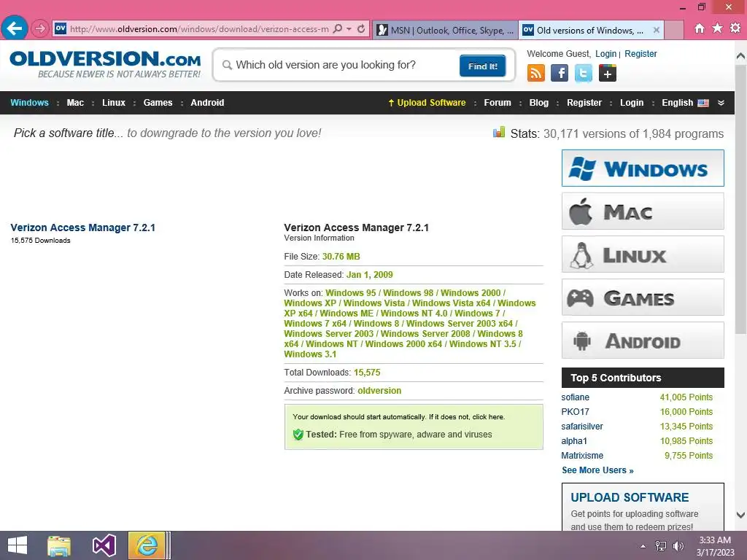This screenshot has width=747, height=560.
Task: Open a new blank browser tab
Action: [673, 30]
